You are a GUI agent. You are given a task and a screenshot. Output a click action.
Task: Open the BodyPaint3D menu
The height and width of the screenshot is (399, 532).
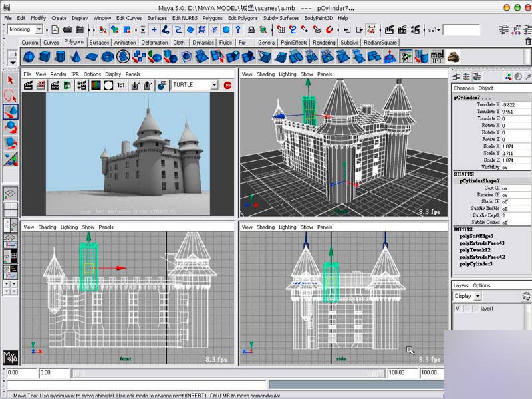(319, 18)
